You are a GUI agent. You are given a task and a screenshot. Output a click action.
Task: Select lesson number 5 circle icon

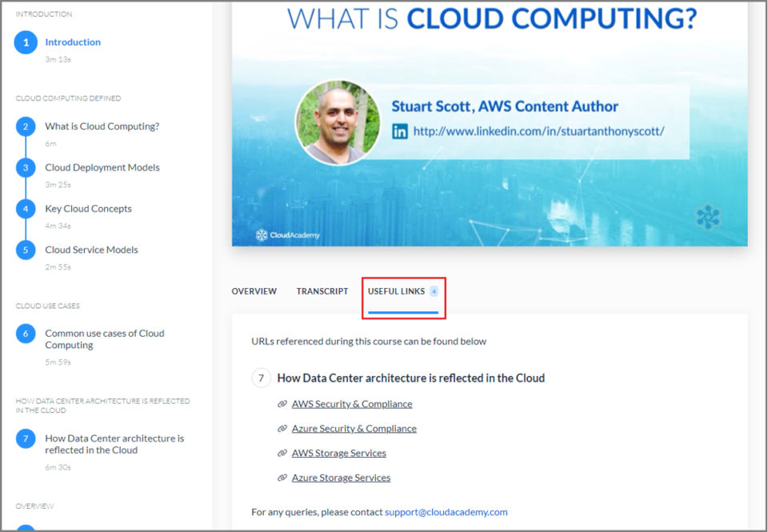(26, 250)
